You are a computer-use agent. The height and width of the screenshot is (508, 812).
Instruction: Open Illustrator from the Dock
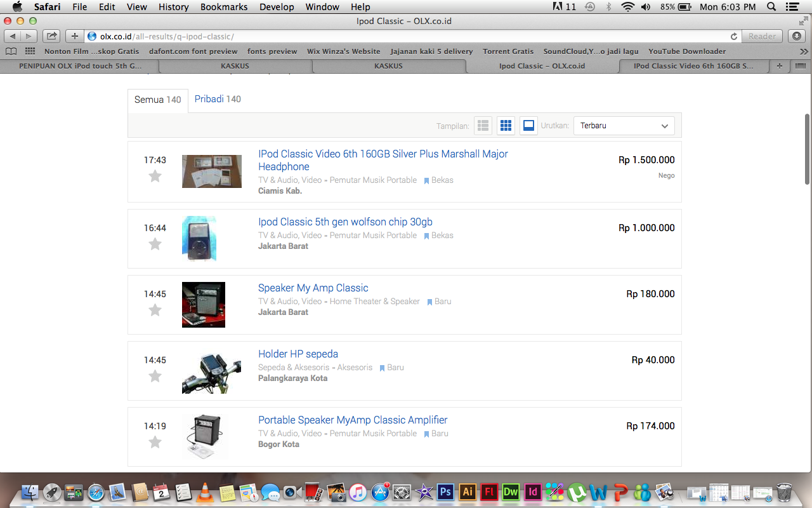pyautogui.click(x=468, y=491)
